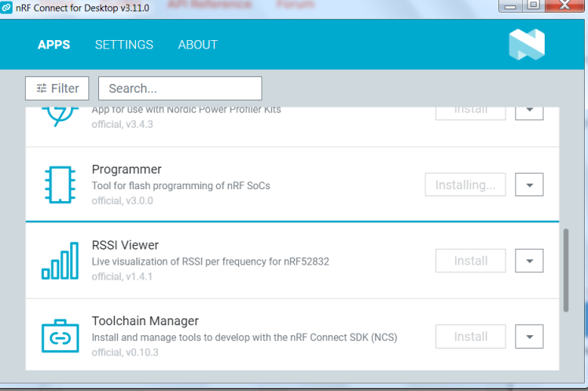Open the Filter options
Image resolution: width=588 pixels, height=391 pixels.
click(x=57, y=89)
